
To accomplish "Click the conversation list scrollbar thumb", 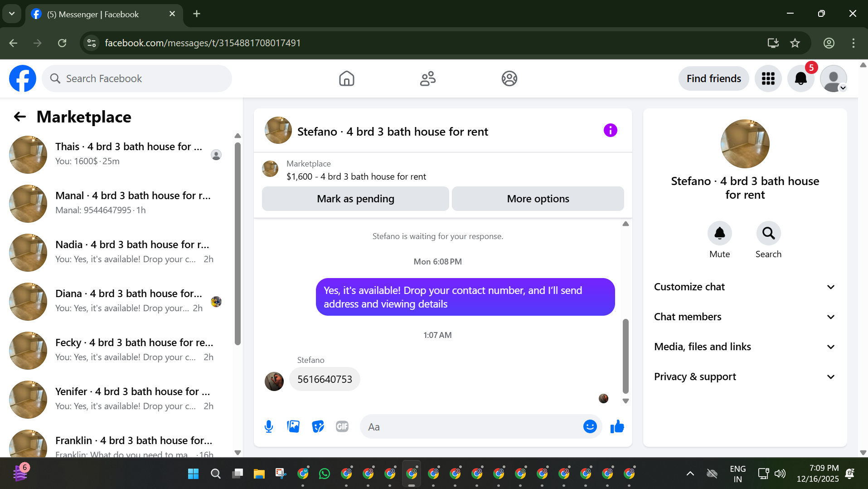I will [x=238, y=244].
